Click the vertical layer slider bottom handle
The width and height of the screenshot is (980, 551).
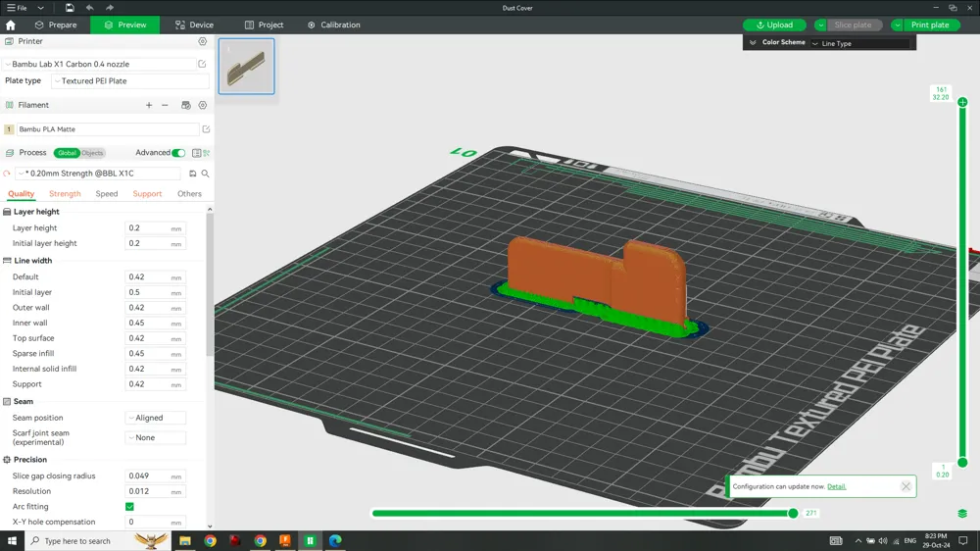(962, 463)
